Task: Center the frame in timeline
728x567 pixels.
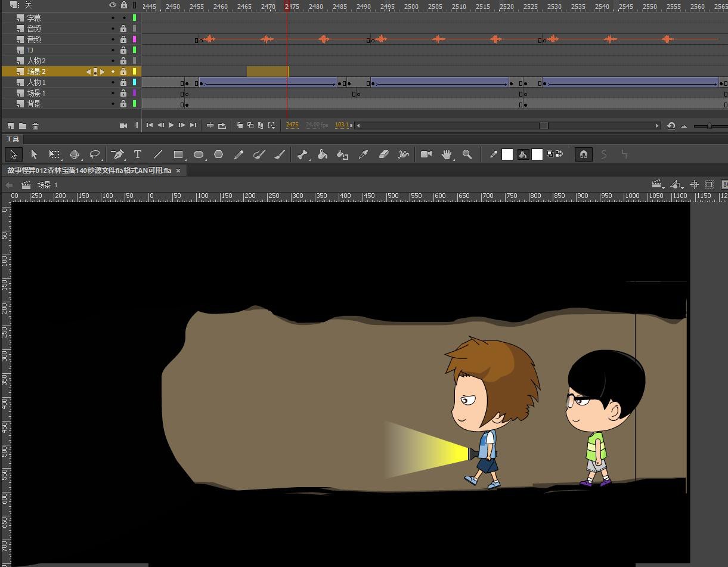Action: coord(210,125)
